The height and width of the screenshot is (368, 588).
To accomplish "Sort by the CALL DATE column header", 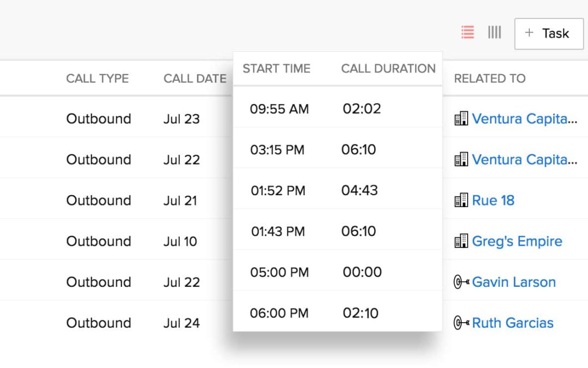I will point(195,79).
